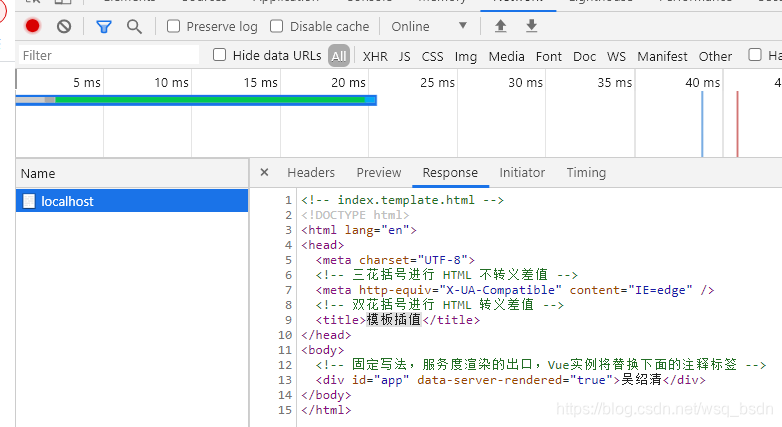Enable Disable cache checkbox

click(276, 26)
